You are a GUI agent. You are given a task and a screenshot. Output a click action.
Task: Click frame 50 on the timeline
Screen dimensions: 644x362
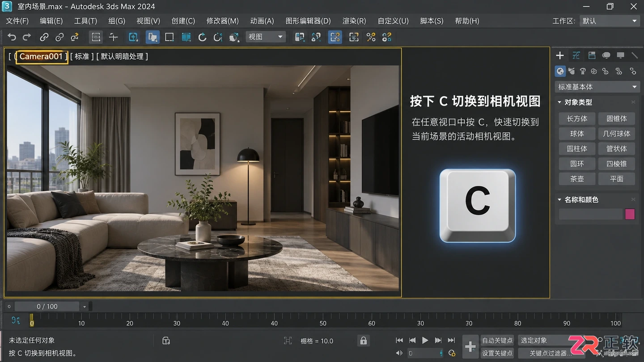323,323
